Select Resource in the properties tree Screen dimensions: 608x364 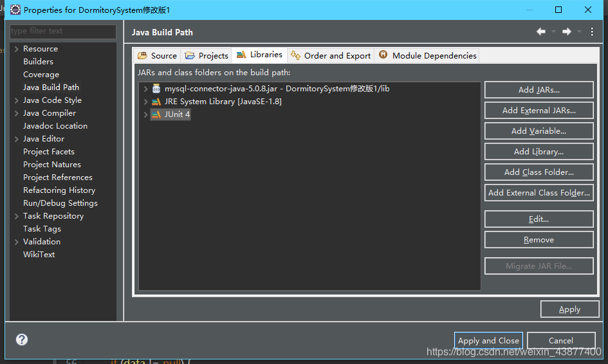pyautogui.click(x=41, y=49)
